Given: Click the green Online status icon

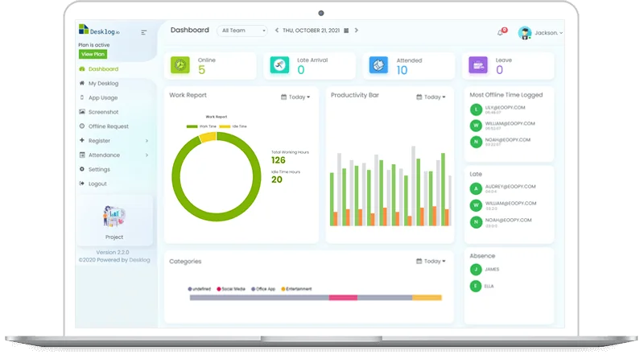Looking at the screenshot, I should pyautogui.click(x=181, y=65).
